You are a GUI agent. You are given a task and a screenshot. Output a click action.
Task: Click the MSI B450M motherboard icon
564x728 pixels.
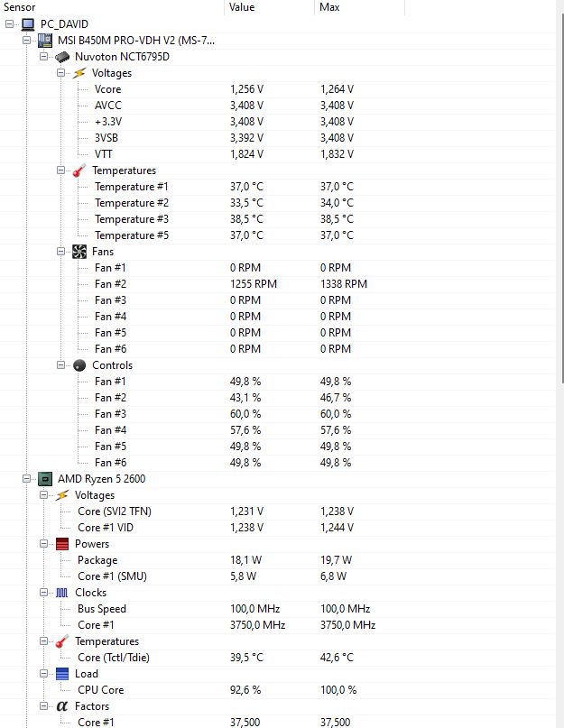coord(45,41)
